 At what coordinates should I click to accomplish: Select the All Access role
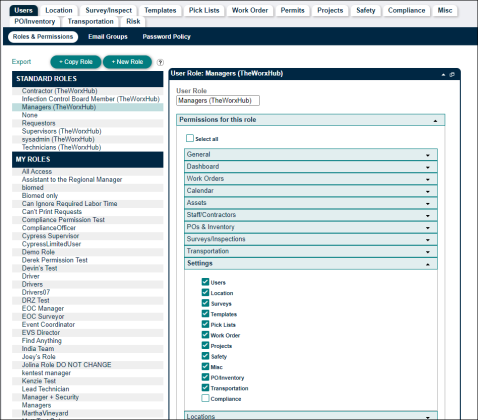click(88, 171)
